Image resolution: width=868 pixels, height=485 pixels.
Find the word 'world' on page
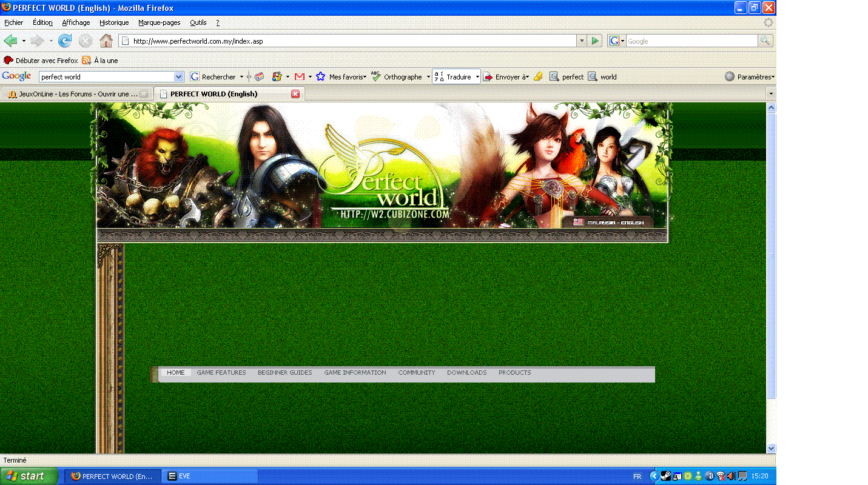pos(602,77)
